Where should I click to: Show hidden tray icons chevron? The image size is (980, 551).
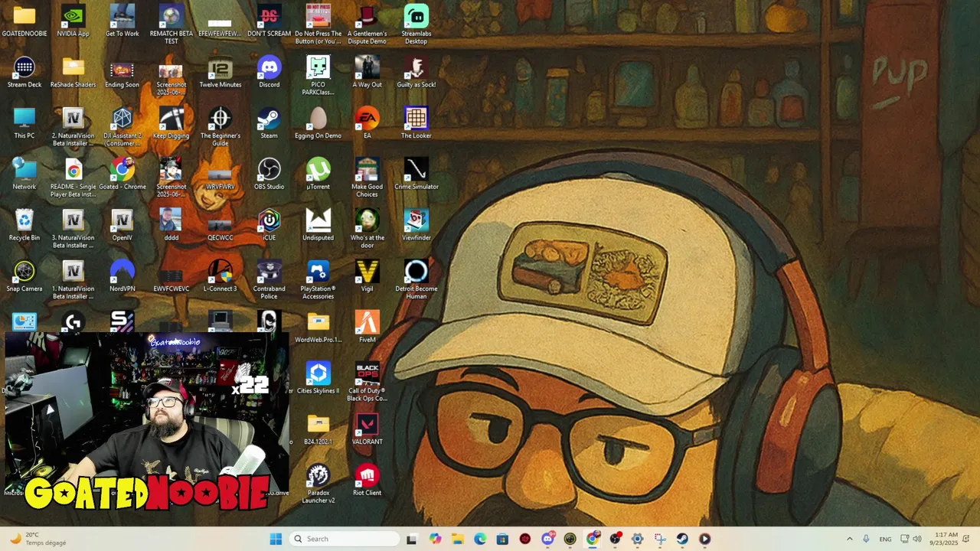[x=849, y=539]
